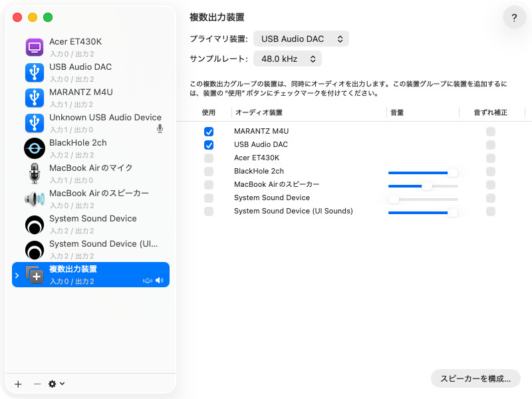Click the USB Audio DAC icon in sidebar
The width and height of the screenshot is (532, 399).
pos(34,72)
